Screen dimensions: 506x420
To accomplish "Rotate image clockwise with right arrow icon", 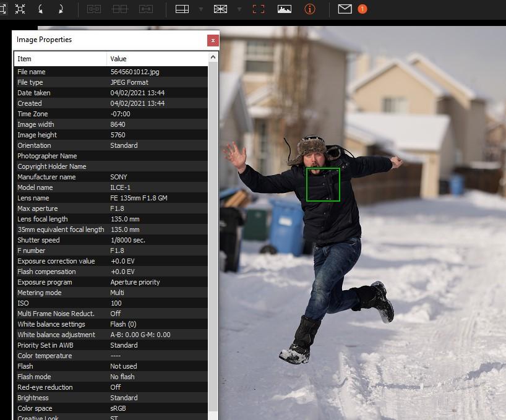I will (61, 9).
